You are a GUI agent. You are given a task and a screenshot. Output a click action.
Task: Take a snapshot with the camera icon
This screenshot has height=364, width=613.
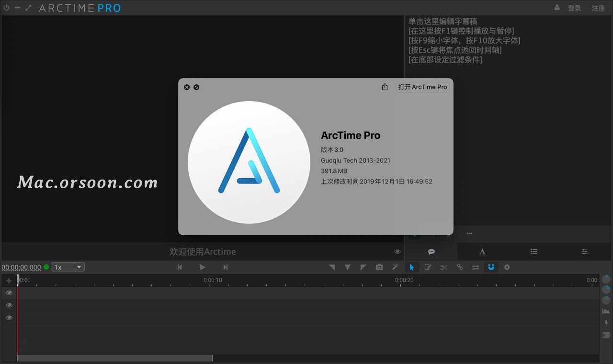(x=379, y=267)
